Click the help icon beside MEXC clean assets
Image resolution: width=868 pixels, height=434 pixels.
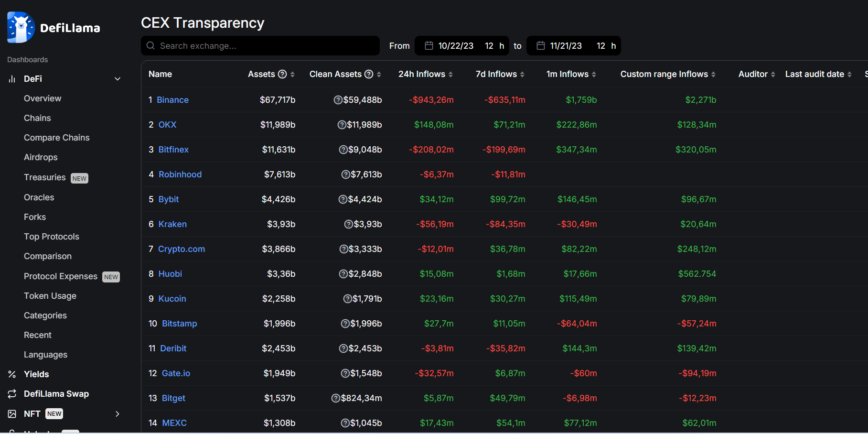pos(345,423)
